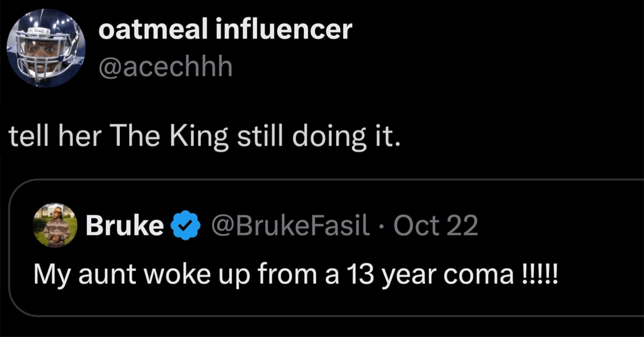Viewport: 644px width, 337px height.
Task: Open the @BrukeFasil handle link
Action: 290,225
